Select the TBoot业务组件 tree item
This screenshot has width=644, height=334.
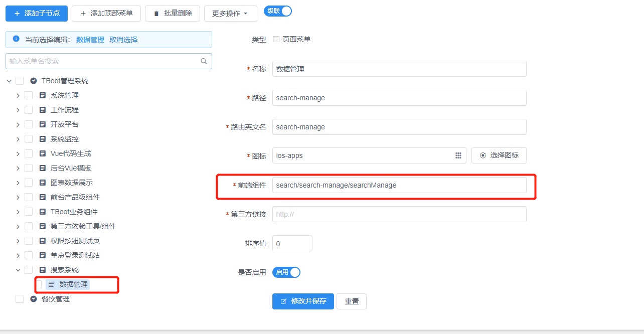point(74,212)
